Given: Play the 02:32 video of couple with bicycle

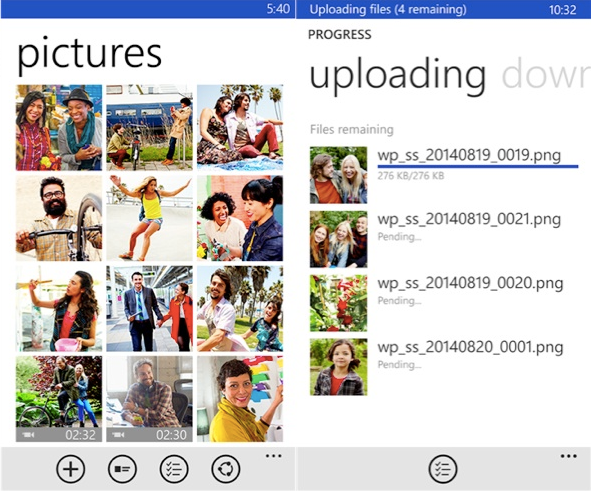Looking at the screenshot, I should pos(59,399).
